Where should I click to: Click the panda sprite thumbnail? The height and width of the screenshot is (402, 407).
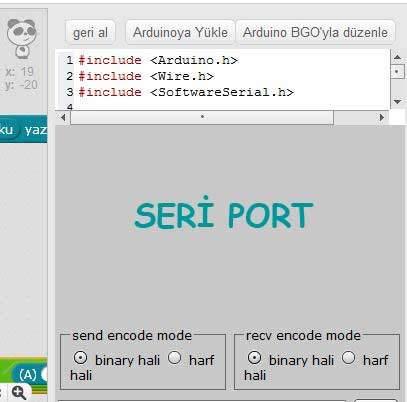tap(22, 38)
